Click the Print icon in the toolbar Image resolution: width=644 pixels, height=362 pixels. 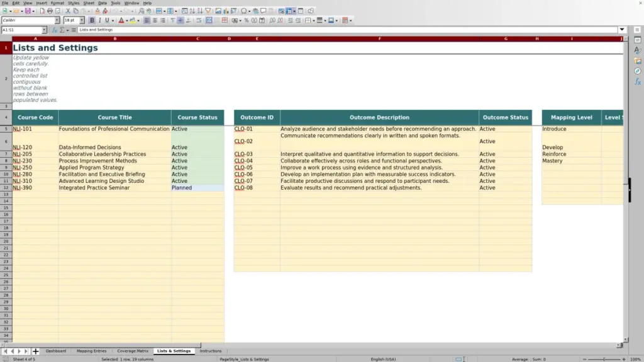click(x=50, y=11)
